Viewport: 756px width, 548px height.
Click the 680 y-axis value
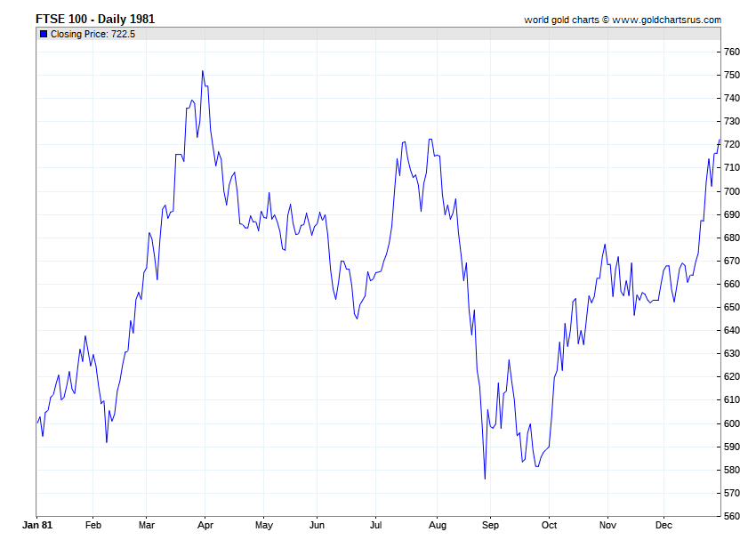732,238
